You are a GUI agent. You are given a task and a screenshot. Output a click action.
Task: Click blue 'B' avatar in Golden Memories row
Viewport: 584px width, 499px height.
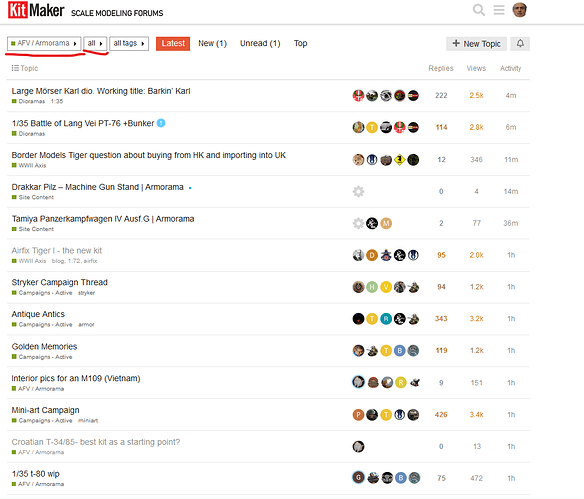point(400,350)
